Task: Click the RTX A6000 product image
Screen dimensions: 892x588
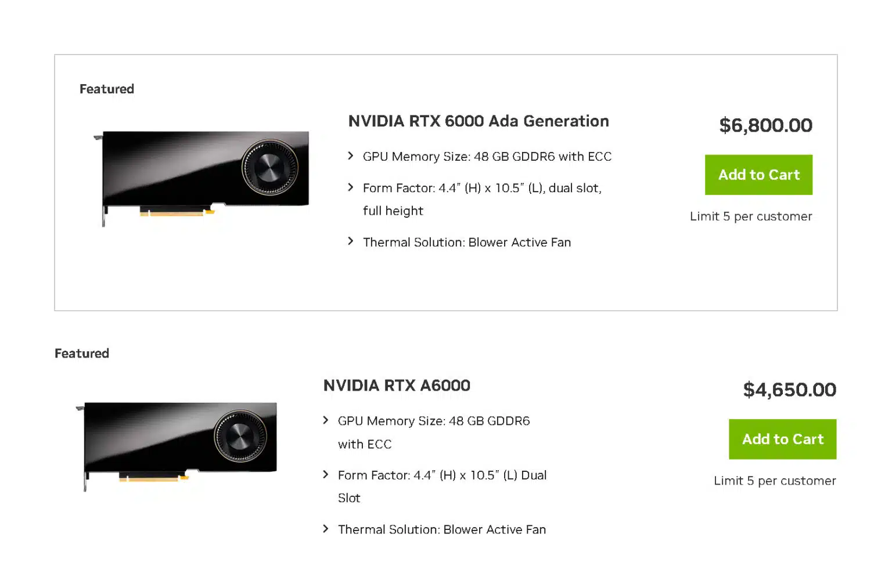Action: 177,444
